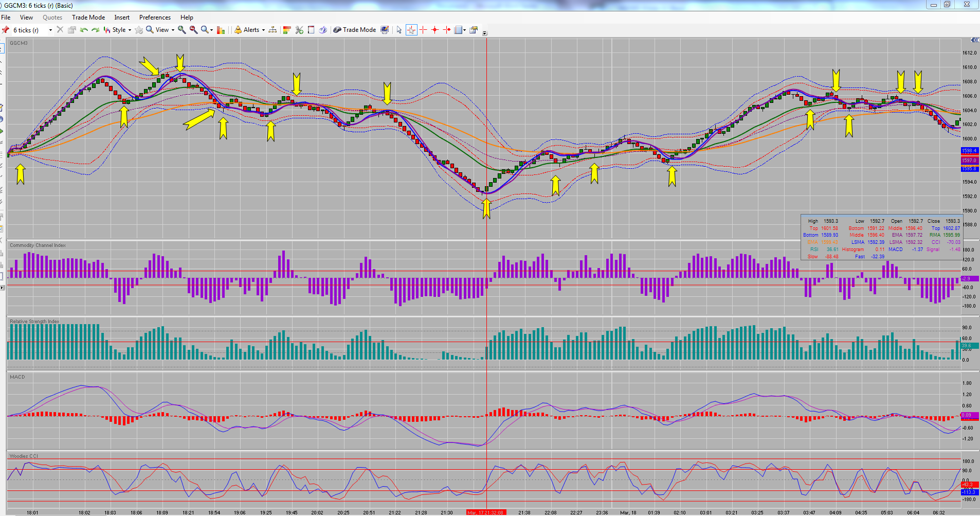Screen dimensions: 980x516
Task: Open the Help menu
Action: [x=187, y=17]
